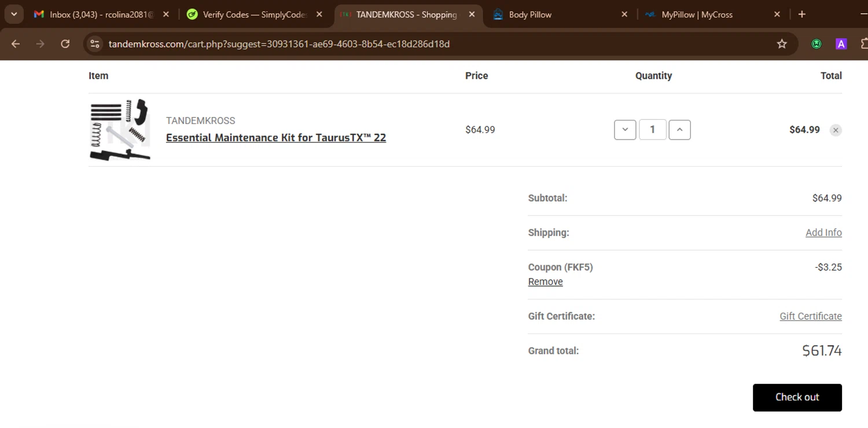
Task: Close the Verify Codes tab
Action: [x=319, y=14]
